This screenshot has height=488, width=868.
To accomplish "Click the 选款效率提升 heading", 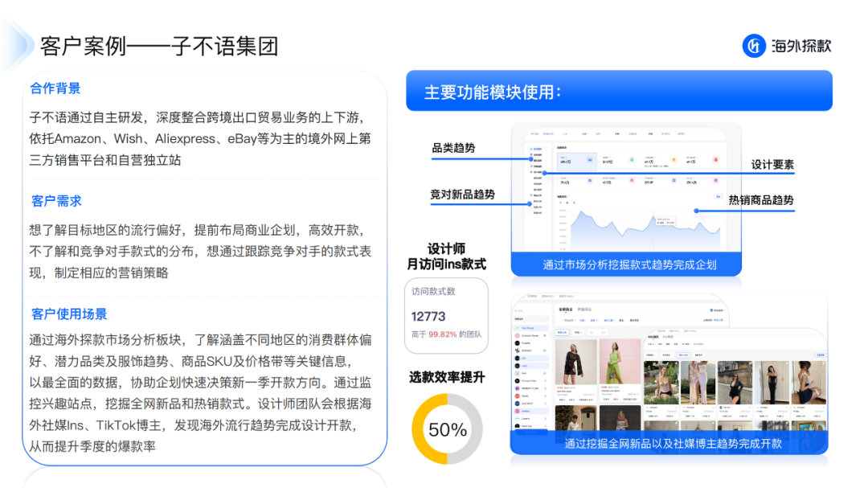I will point(447,377).
